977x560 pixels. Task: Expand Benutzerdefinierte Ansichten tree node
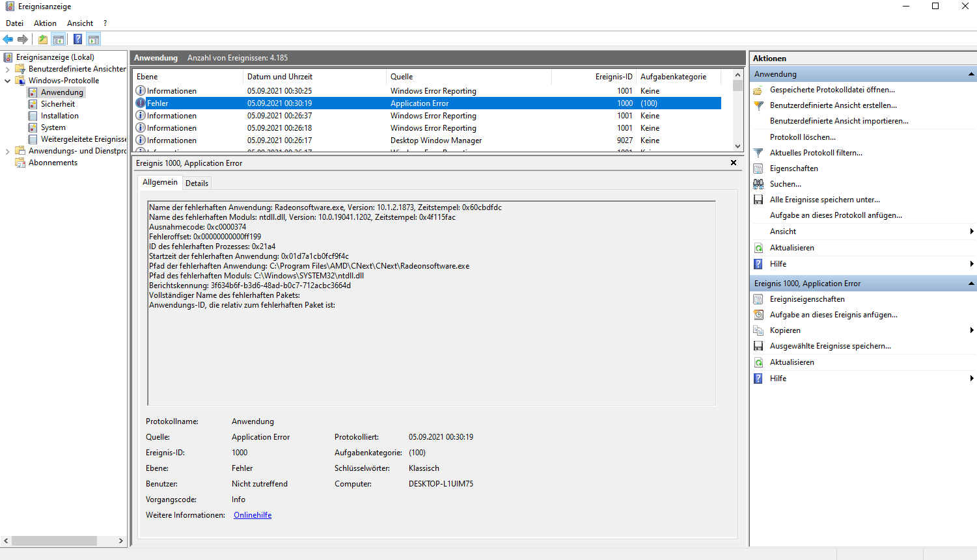7,69
